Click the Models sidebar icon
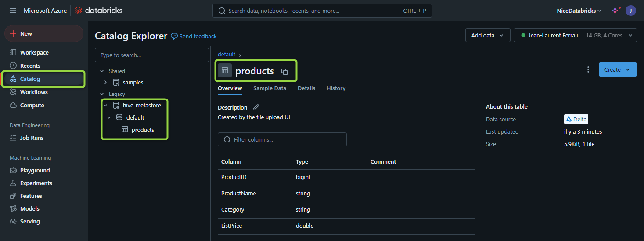Viewport: 644px width, 241px height. point(13,208)
